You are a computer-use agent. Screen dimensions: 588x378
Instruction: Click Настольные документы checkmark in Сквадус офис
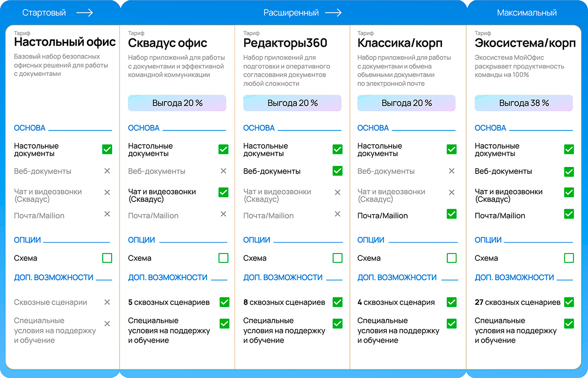(x=223, y=149)
